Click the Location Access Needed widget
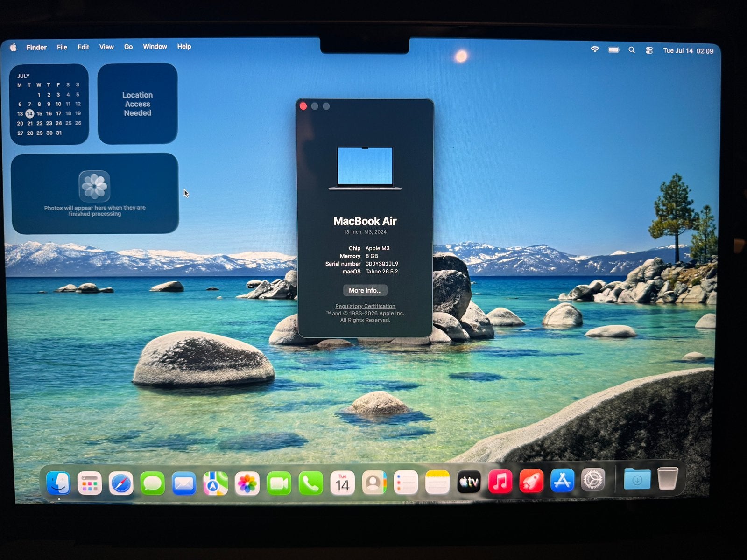The image size is (747, 560). point(137,104)
